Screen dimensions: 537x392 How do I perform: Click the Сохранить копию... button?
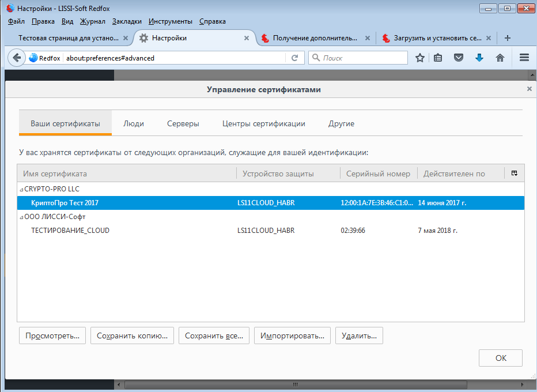pos(132,336)
